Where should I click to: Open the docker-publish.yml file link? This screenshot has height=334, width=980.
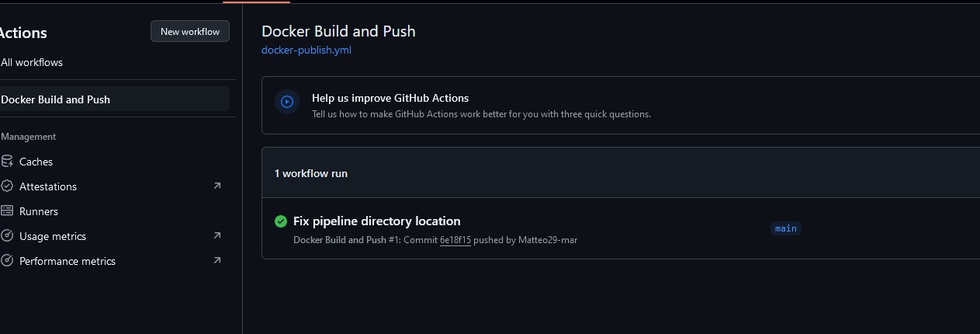pyautogui.click(x=306, y=50)
